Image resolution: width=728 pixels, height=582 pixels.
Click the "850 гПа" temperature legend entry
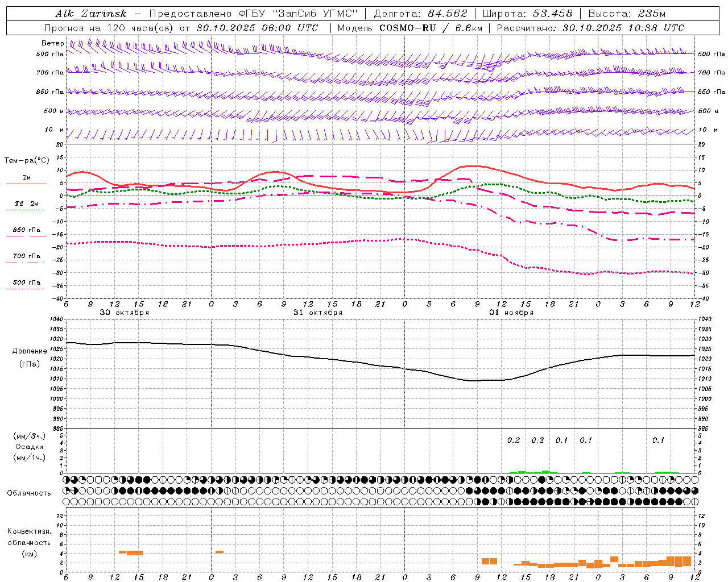(27, 230)
